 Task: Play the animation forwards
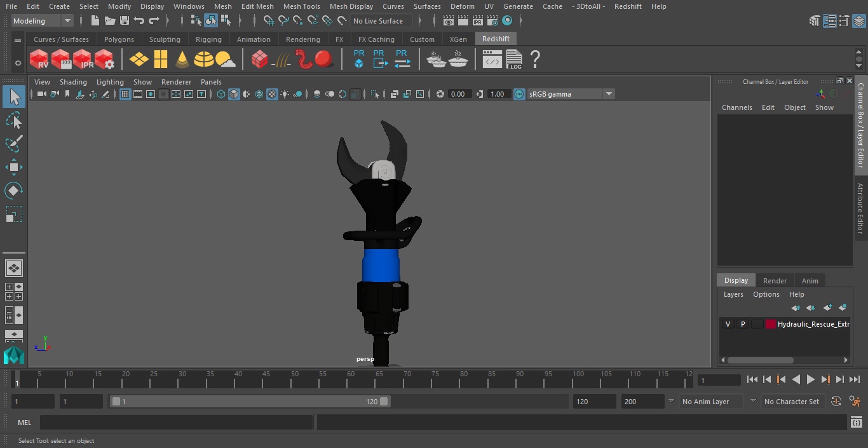[811, 379]
